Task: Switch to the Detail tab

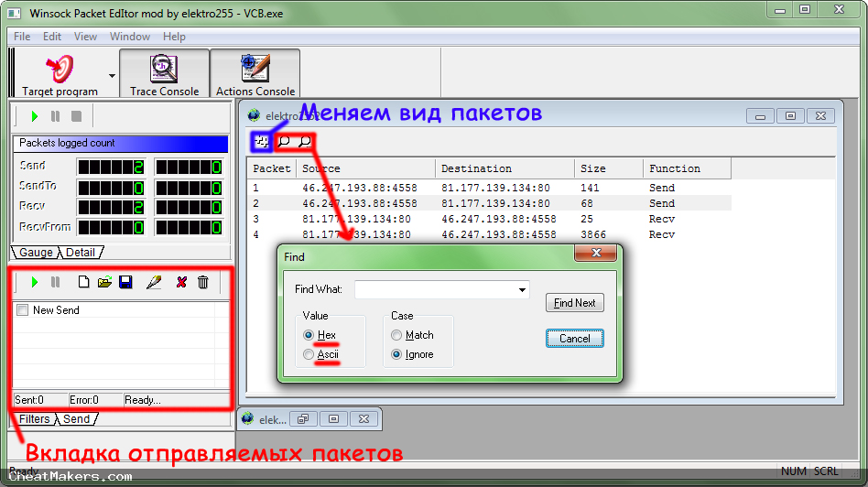Action: pyautogui.click(x=81, y=253)
